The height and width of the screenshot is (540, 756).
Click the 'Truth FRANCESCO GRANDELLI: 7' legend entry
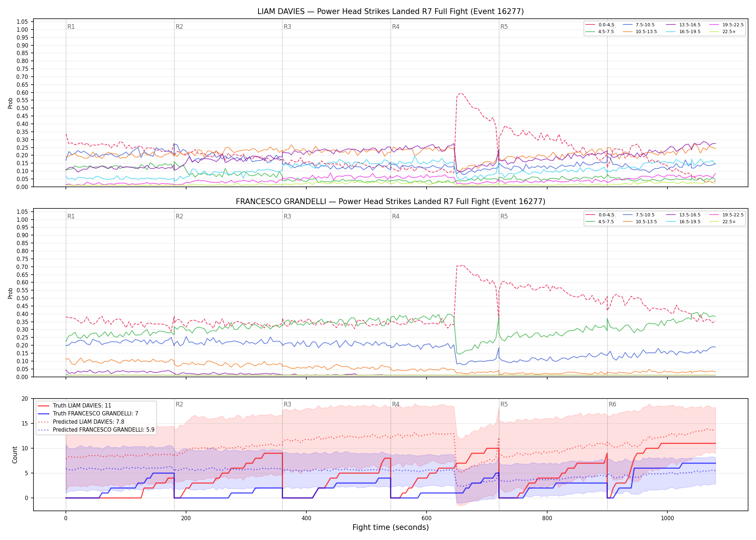point(88,414)
